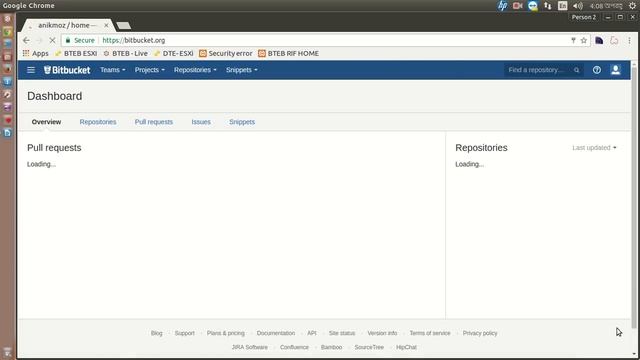Open the BTEB - Live bookmark
Viewport: 640px width, 360px height.
pos(125,53)
